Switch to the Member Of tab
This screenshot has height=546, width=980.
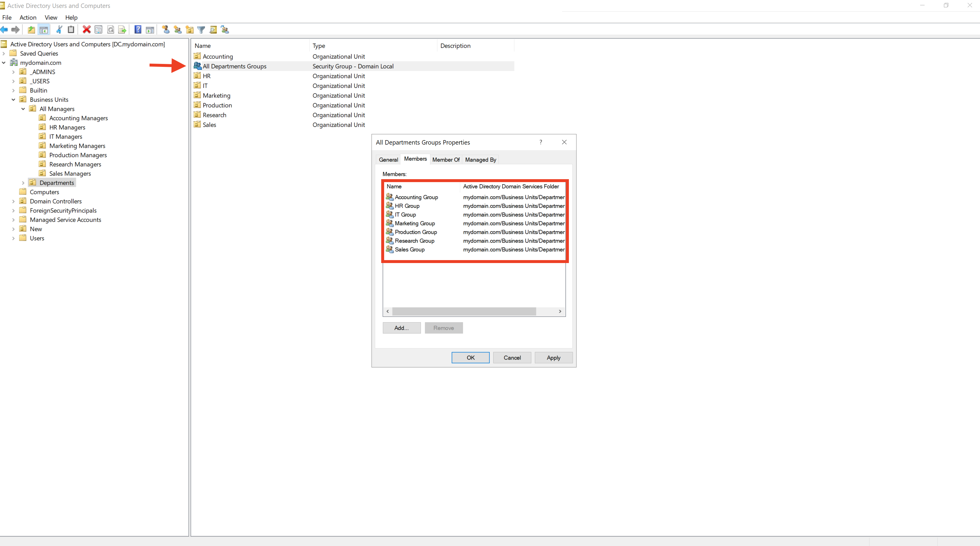coord(445,160)
